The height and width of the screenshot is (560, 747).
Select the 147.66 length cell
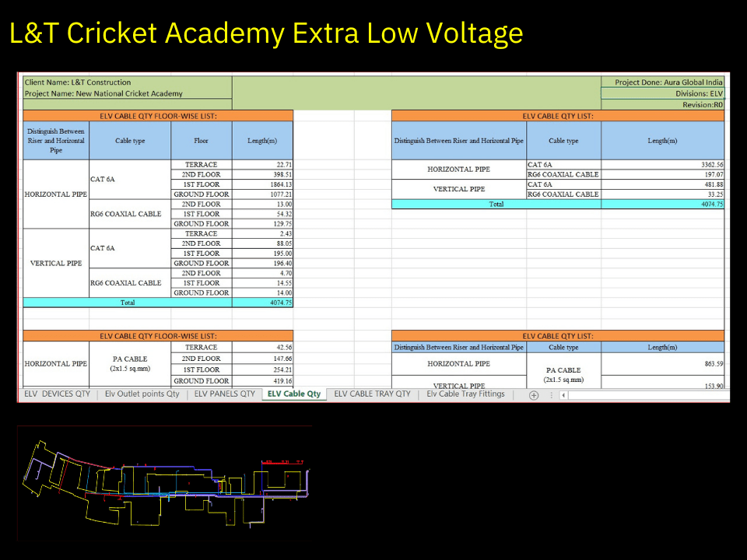tap(262, 359)
